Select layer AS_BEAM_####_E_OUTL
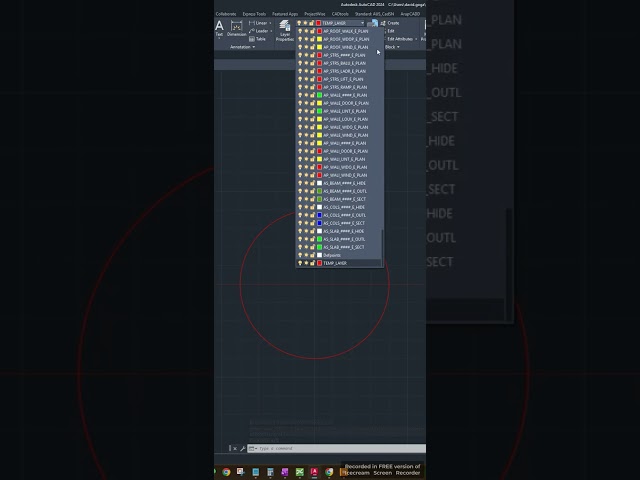The height and width of the screenshot is (480, 640). [345, 191]
